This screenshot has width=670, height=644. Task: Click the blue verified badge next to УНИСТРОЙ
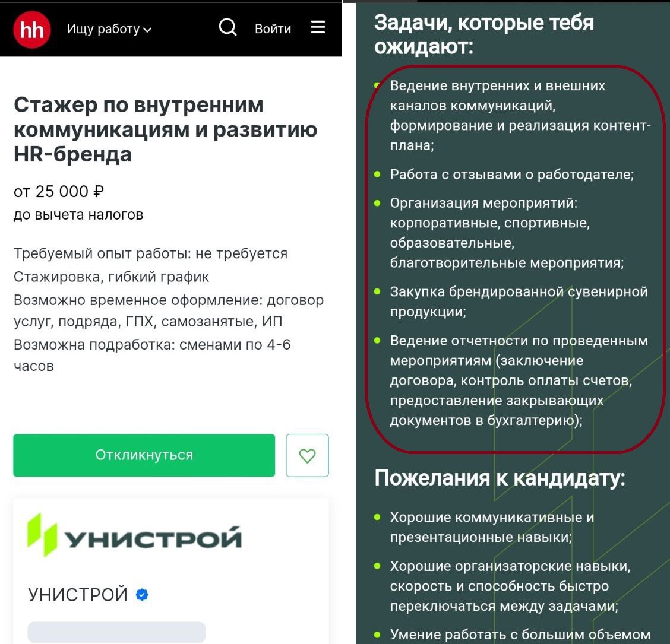(x=142, y=594)
